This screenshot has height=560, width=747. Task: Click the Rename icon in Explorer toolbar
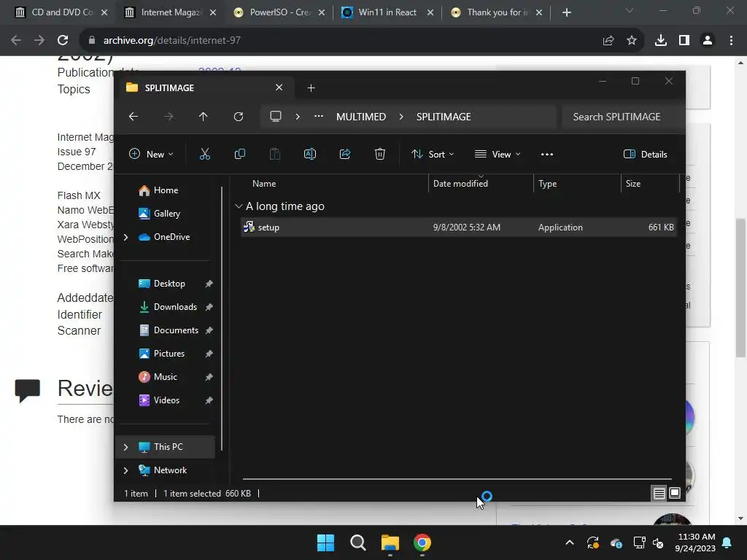tap(309, 154)
